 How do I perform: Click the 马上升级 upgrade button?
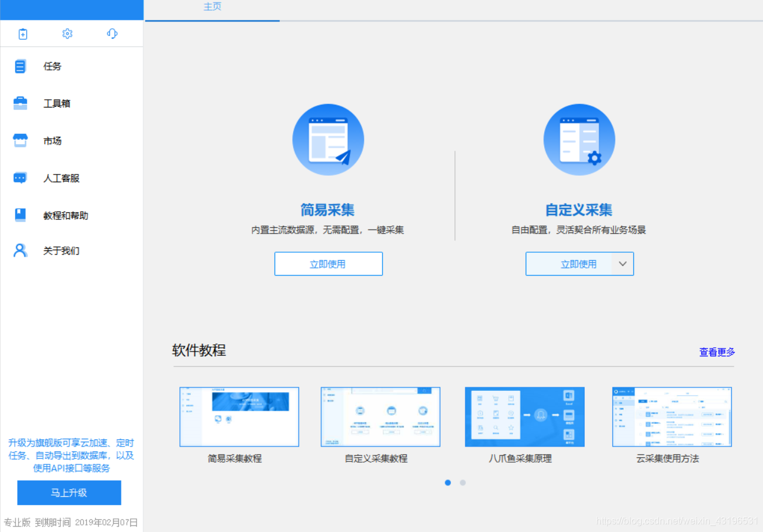[x=69, y=493]
